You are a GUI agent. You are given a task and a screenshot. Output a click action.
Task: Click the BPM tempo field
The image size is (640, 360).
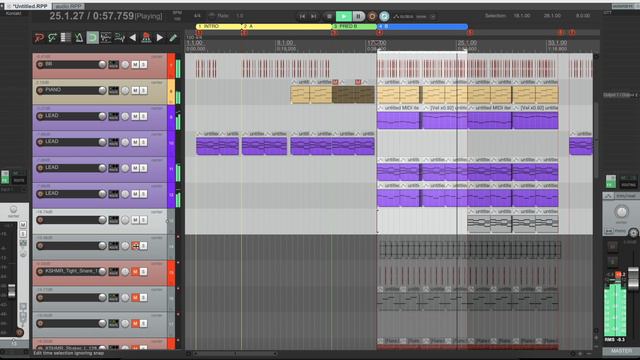click(177, 16)
